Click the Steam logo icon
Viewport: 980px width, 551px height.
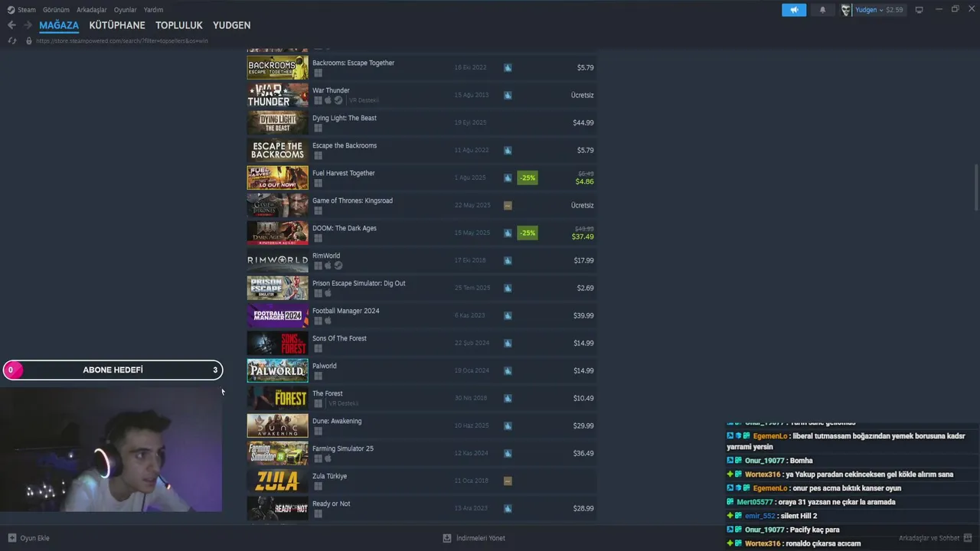11,10
